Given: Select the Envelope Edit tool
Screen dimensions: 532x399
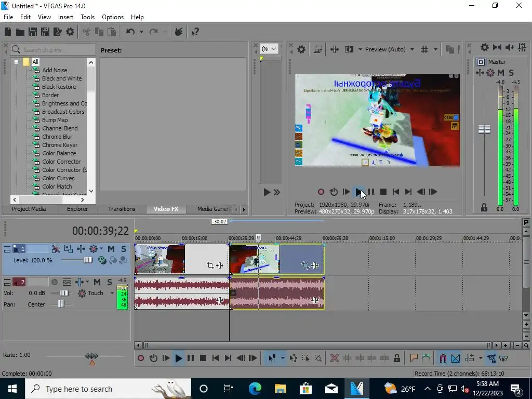Looking at the screenshot, I should pyautogui.click(x=294, y=358).
